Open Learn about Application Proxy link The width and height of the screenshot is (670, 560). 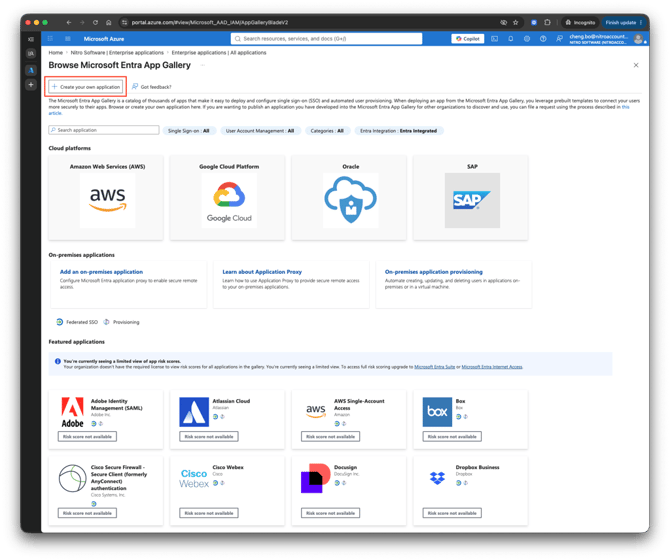point(262,272)
